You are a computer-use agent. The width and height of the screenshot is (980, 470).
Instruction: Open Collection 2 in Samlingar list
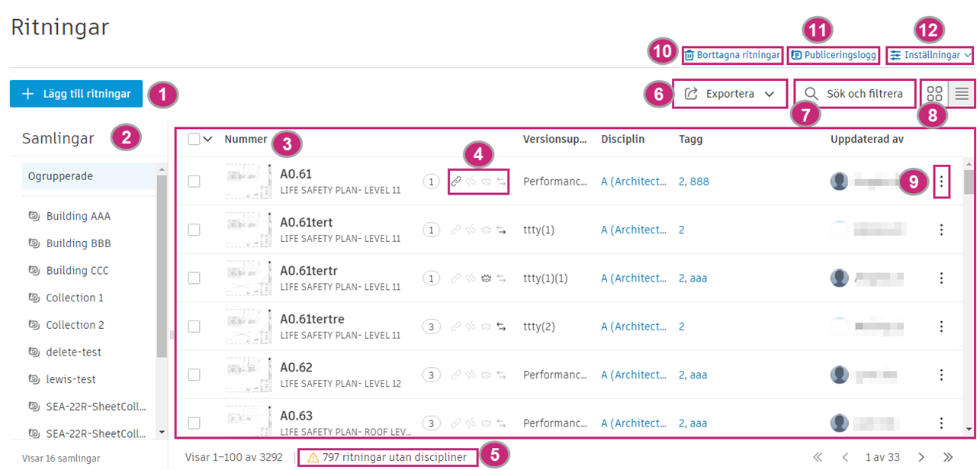click(x=75, y=325)
